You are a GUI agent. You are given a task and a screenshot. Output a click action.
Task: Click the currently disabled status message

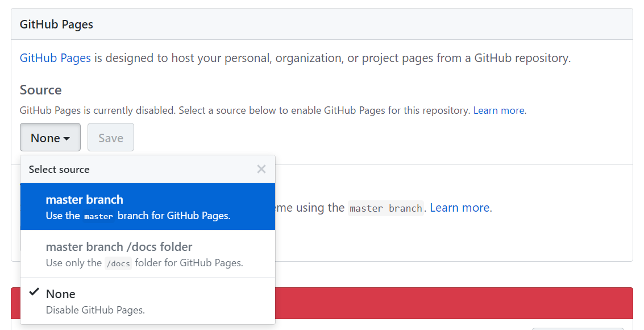click(x=245, y=110)
